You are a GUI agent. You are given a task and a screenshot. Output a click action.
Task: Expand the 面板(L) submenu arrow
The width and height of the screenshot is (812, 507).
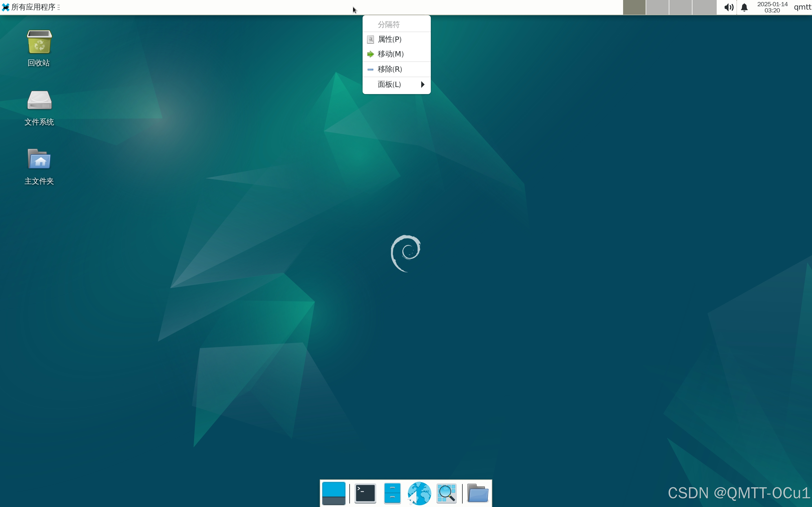(x=422, y=84)
